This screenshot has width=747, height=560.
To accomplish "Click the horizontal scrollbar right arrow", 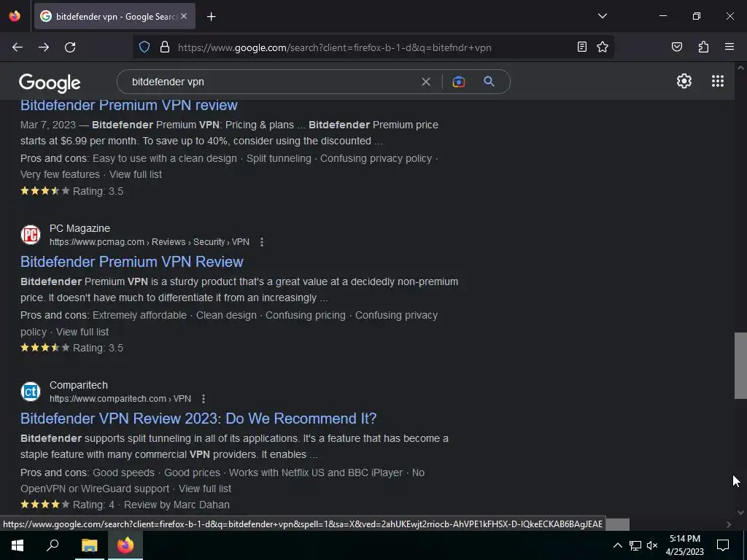I will tap(729, 524).
